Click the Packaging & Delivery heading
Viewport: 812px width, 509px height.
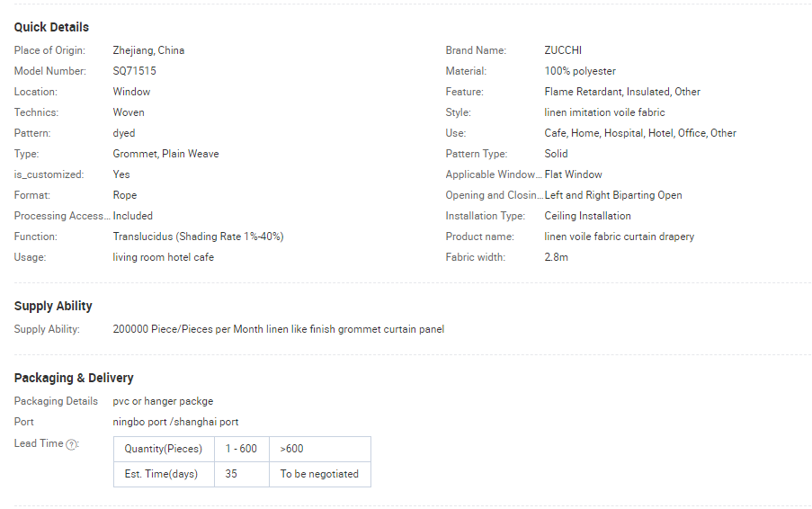click(x=74, y=378)
